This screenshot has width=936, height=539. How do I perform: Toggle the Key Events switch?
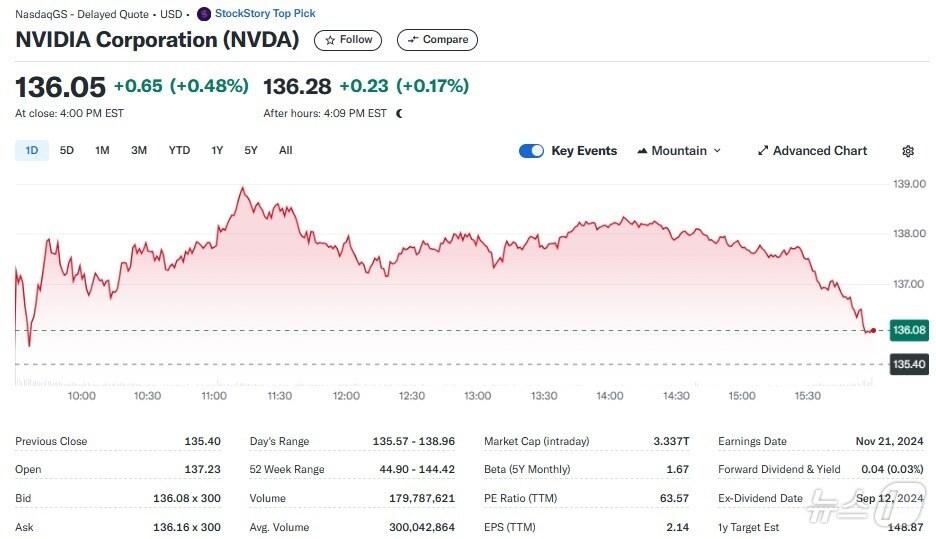click(531, 151)
